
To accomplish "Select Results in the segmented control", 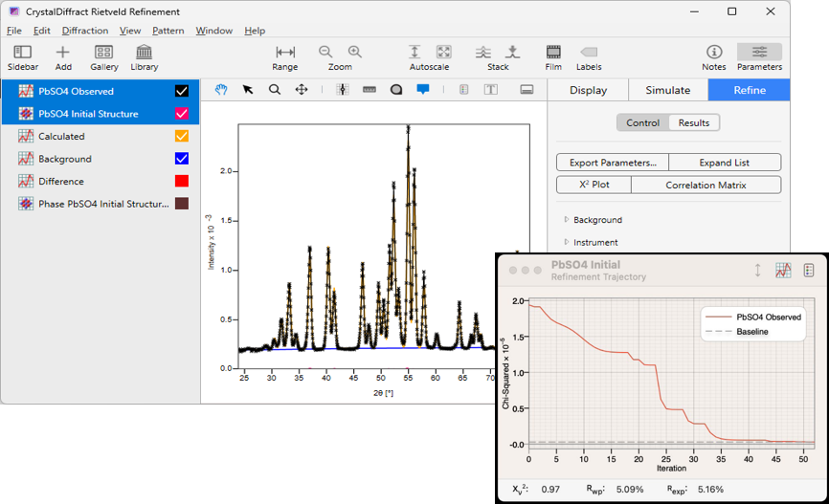I will pos(694,122).
